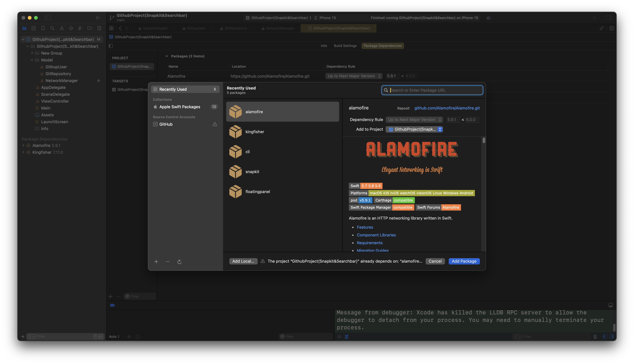Open the Test navigator diamond icon
634x364 pixels.
point(71,28)
